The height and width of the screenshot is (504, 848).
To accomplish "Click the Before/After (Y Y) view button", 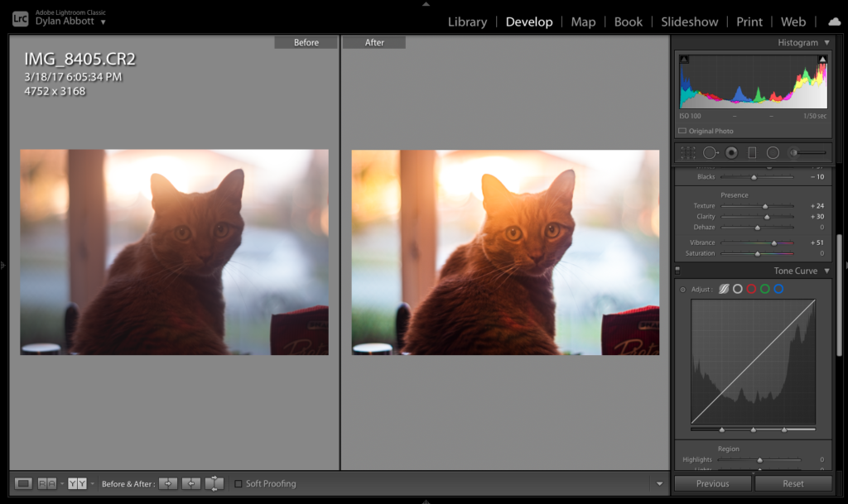I will 77,483.
